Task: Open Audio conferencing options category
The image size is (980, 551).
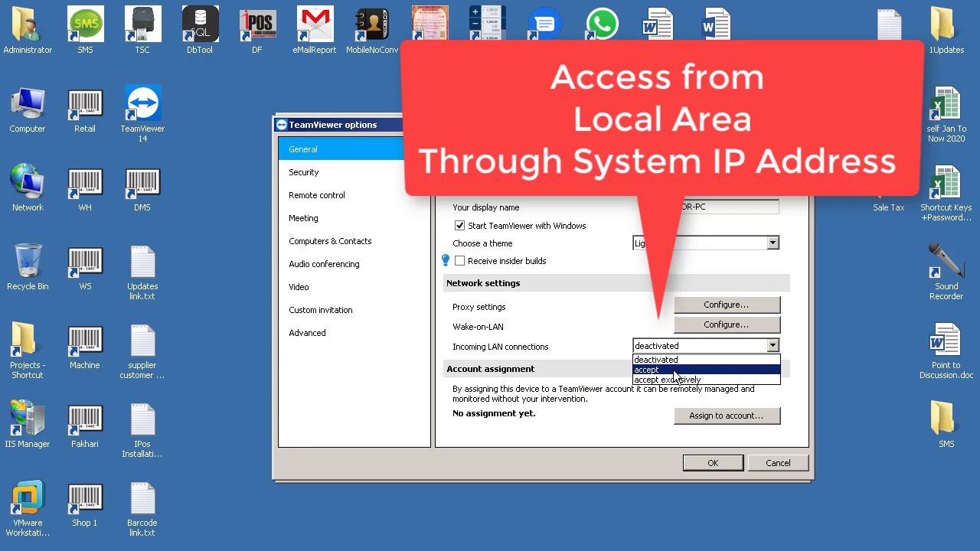Action: 354,264
